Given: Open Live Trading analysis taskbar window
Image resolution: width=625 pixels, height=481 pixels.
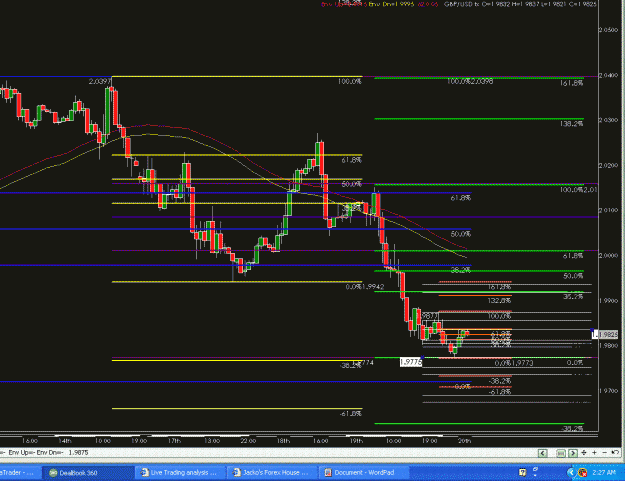Looking at the screenshot, I should [x=180, y=473].
